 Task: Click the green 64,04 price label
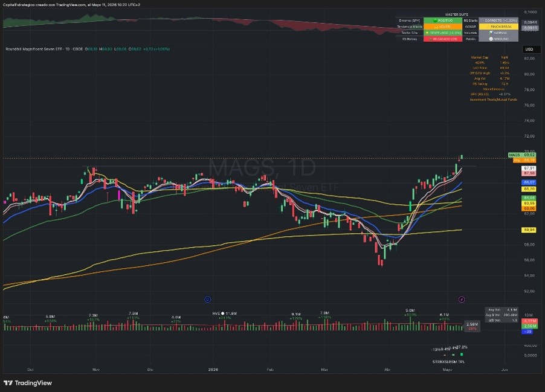coord(529,198)
